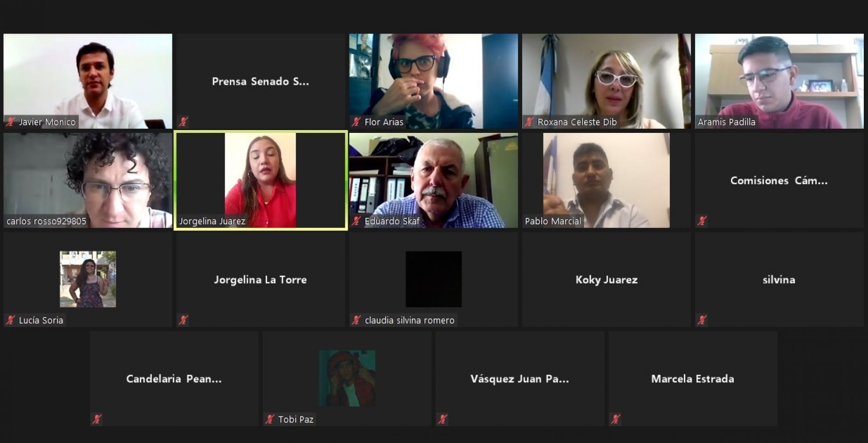Click muted mic icon beside Flor Arias
Image resolution: width=868 pixels, height=443 pixels.
[x=356, y=122]
